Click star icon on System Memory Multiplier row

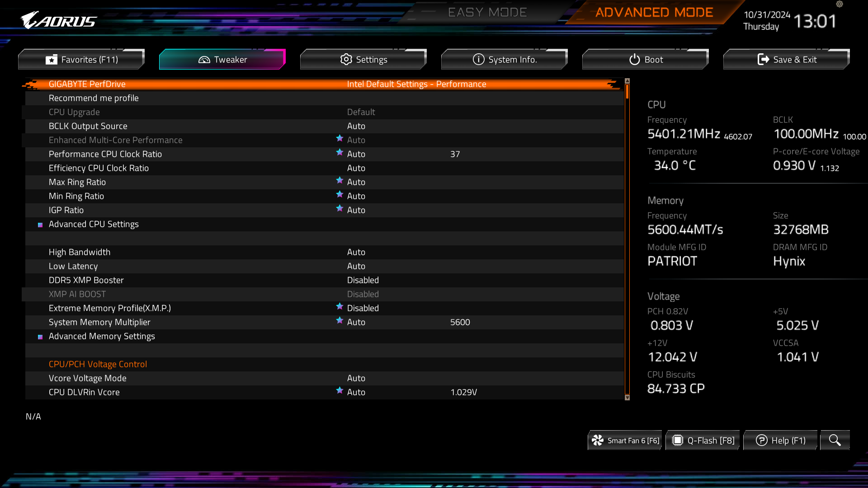340,321
